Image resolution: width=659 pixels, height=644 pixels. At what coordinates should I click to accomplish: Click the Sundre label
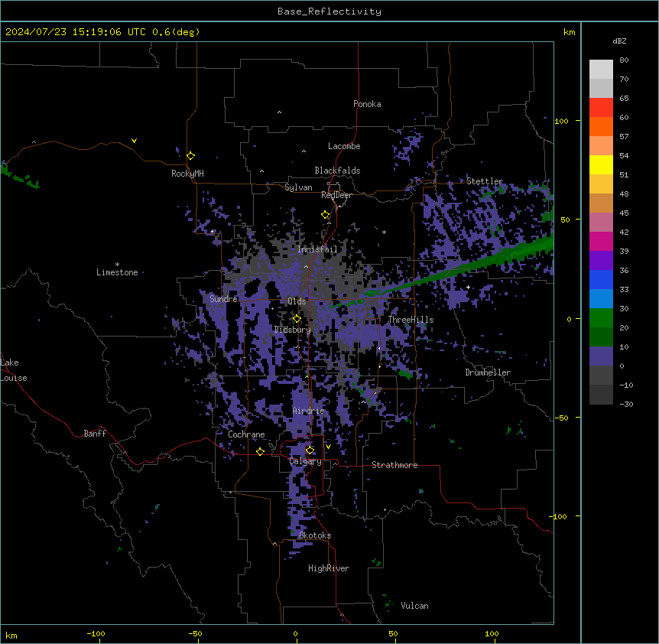[223, 299]
